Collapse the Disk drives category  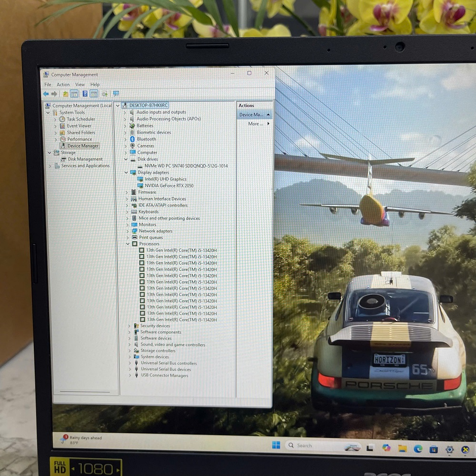pos(127,159)
